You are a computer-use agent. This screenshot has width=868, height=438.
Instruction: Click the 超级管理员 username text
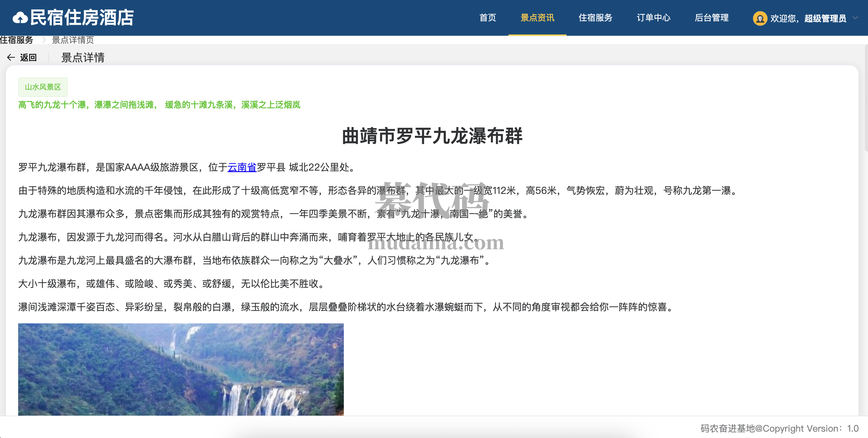825,18
